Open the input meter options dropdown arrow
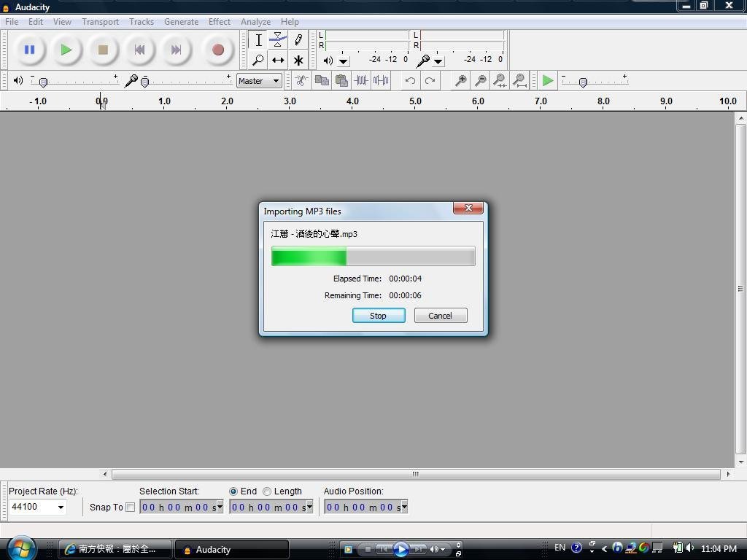The width and height of the screenshot is (747, 560). click(438, 61)
